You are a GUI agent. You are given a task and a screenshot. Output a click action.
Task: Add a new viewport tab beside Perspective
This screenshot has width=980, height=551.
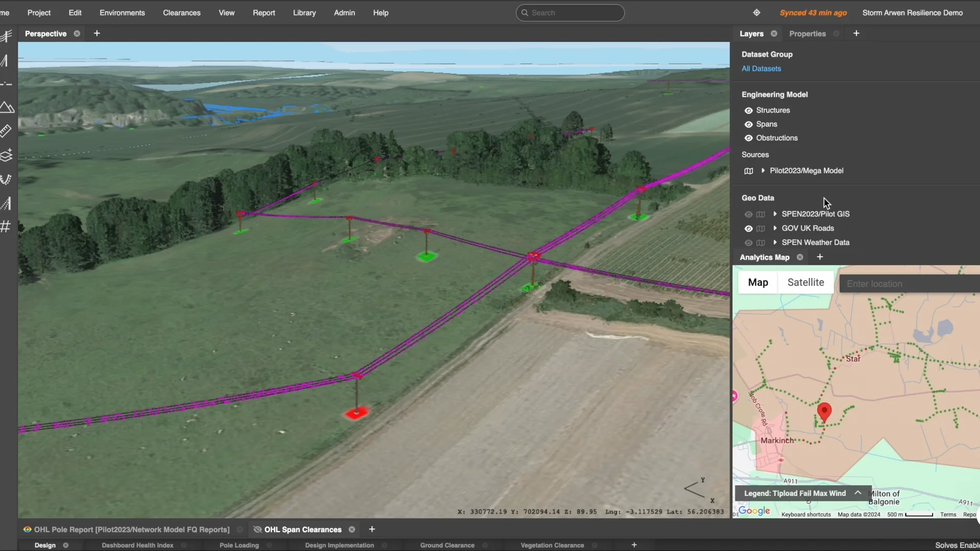click(97, 34)
